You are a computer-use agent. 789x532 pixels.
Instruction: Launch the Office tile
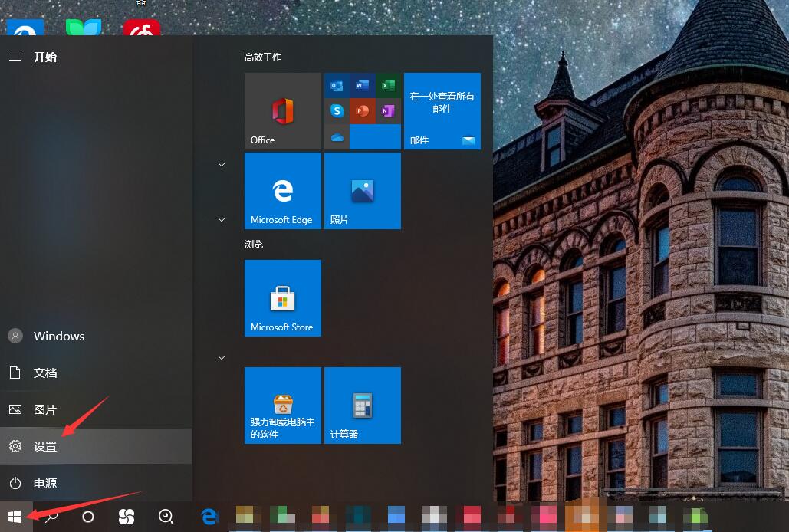point(283,111)
